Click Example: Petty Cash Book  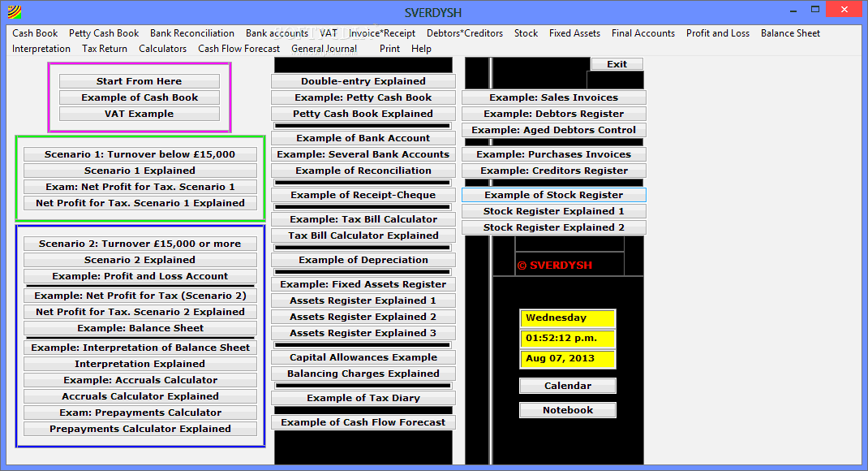pos(363,97)
